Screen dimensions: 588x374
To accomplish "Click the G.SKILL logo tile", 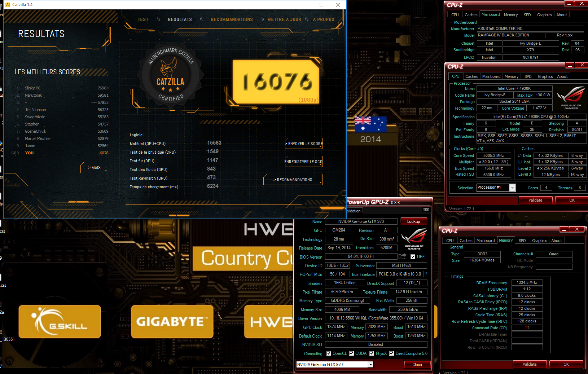I will [60, 322].
